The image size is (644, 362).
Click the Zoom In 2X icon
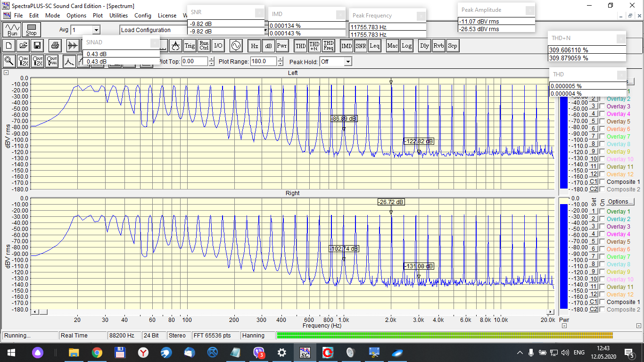point(24,61)
